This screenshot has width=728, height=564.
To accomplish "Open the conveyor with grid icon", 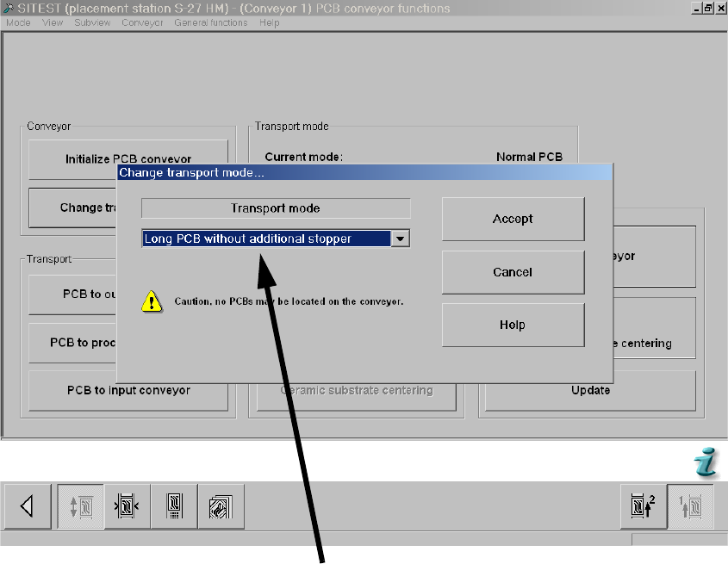I will click(174, 506).
